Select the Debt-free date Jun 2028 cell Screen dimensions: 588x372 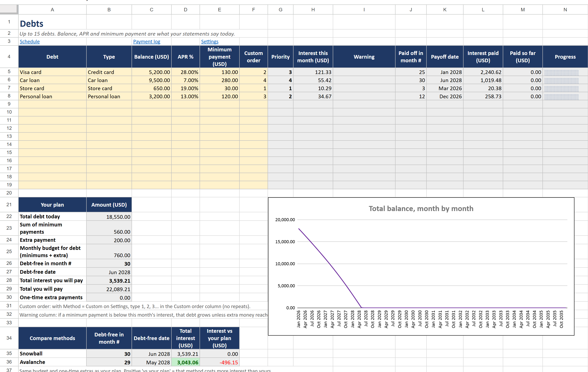coord(109,272)
